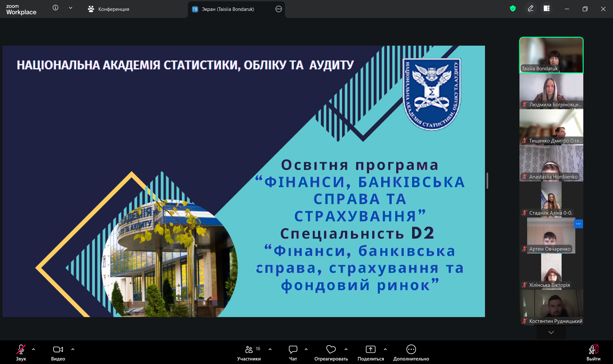Open meeting info circle icon

[56, 8]
